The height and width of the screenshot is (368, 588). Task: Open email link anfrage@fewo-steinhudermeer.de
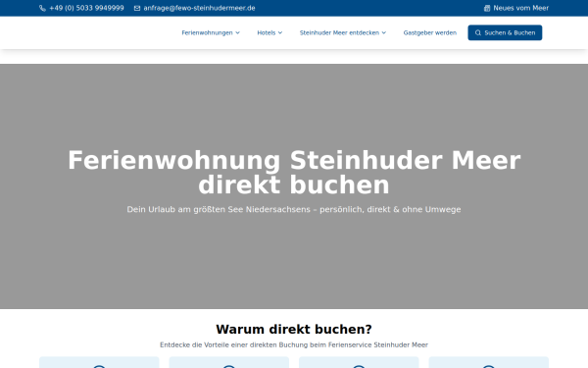[x=199, y=8]
